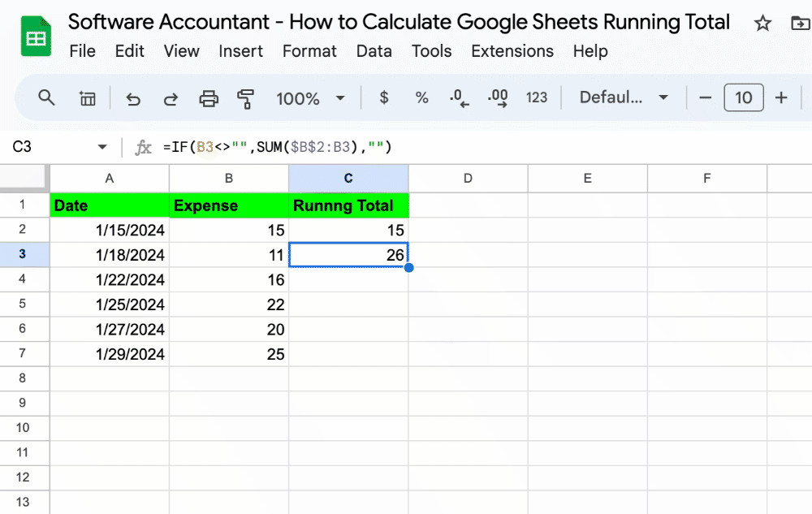Viewport: 812px width, 514px height.
Task: Select expense cell showing 16
Action: click(x=229, y=279)
